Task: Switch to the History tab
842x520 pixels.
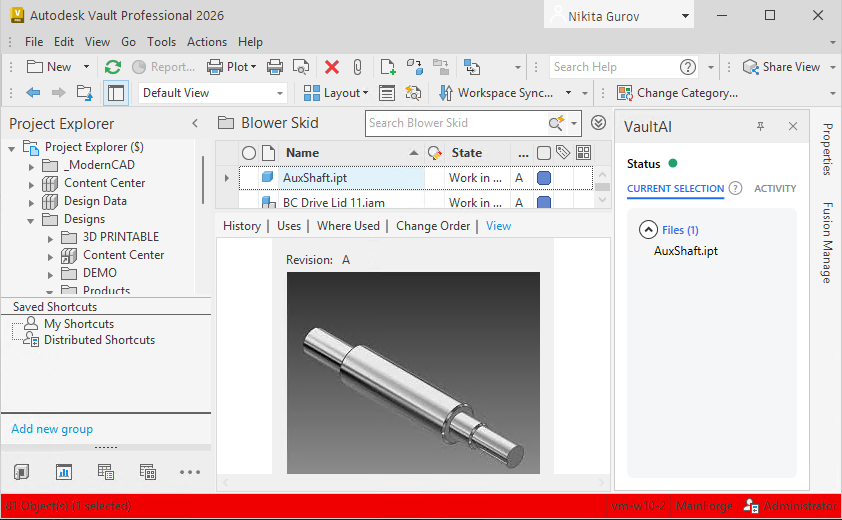Action: click(x=242, y=226)
